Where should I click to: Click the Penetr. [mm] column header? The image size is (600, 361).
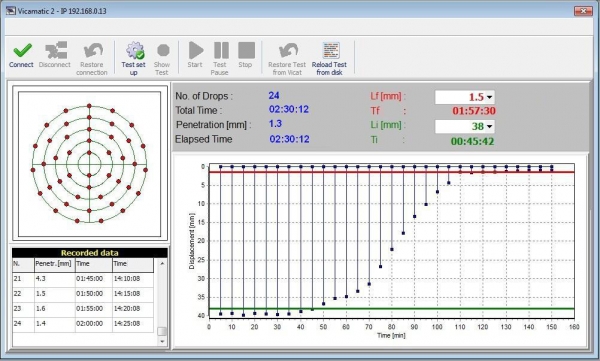tap(54, 264)
